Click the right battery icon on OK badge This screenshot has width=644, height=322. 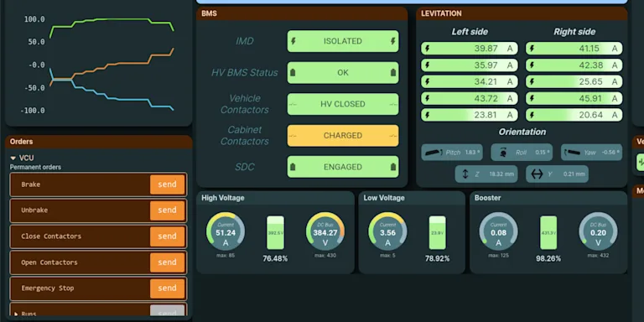[392, 73]
